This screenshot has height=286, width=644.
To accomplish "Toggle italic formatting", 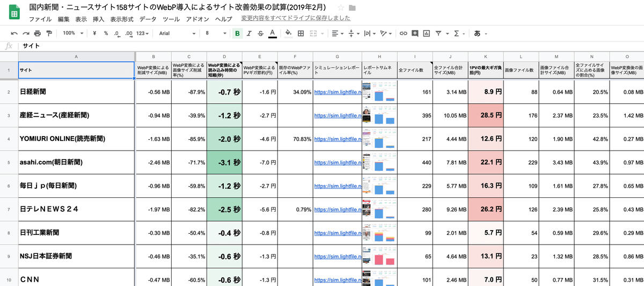I will (249, 33).
